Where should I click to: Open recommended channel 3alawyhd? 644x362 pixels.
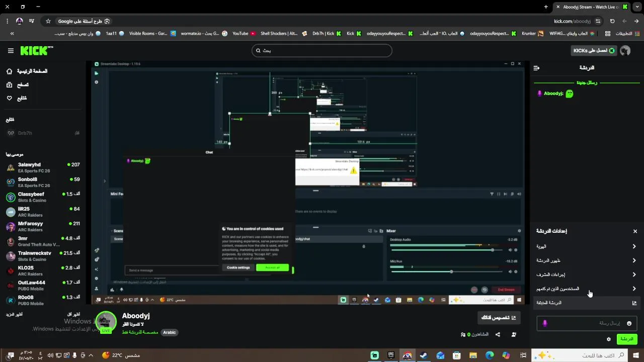click(43, 167)
